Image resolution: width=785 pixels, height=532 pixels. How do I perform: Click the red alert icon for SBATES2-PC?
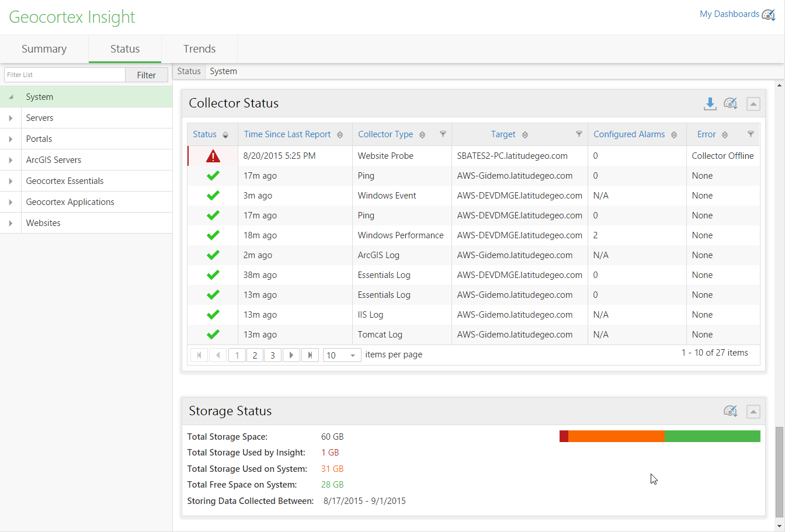[213, 156]
